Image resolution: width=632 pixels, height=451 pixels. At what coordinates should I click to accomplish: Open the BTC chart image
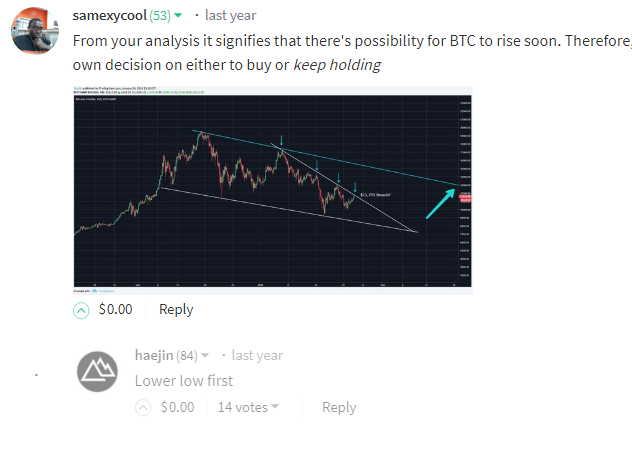(x=273, y=190)
